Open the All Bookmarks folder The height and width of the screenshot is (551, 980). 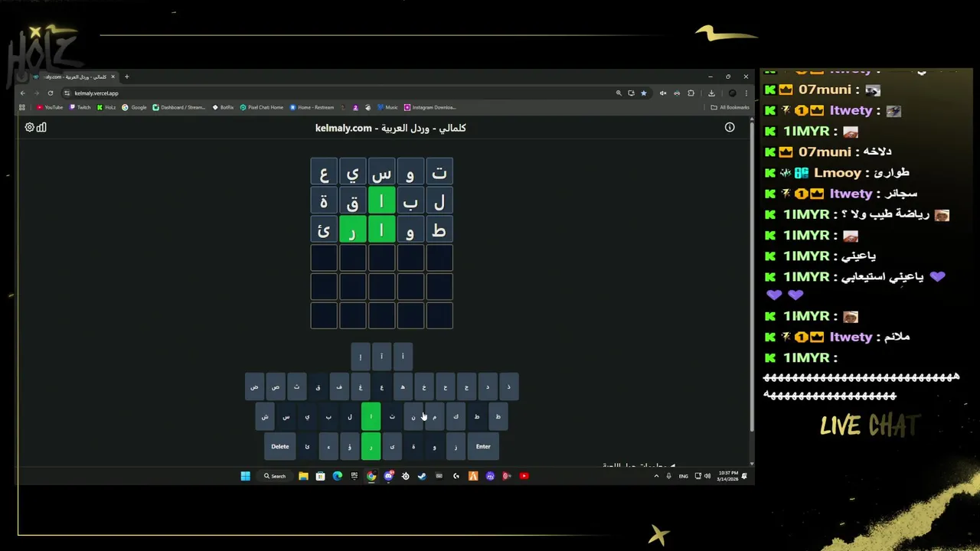coord(730,107)
